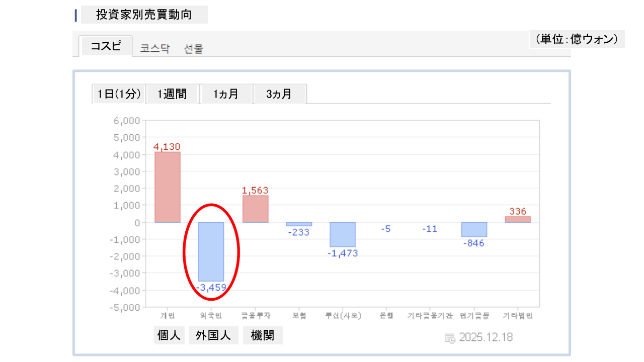Select the 1日(1分) period tab
The width and height of the screenshot is (644, 362).
pos(119,94)
